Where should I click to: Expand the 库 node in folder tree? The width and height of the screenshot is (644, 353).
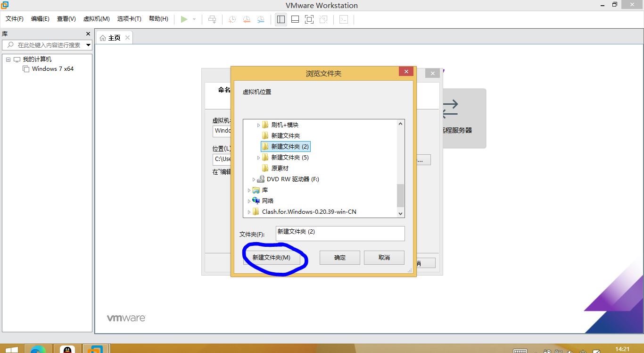[249, 190]
